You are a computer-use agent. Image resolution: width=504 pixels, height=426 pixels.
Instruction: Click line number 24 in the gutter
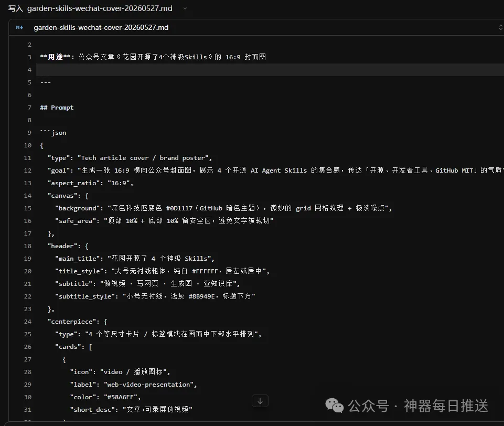point(28,322)
